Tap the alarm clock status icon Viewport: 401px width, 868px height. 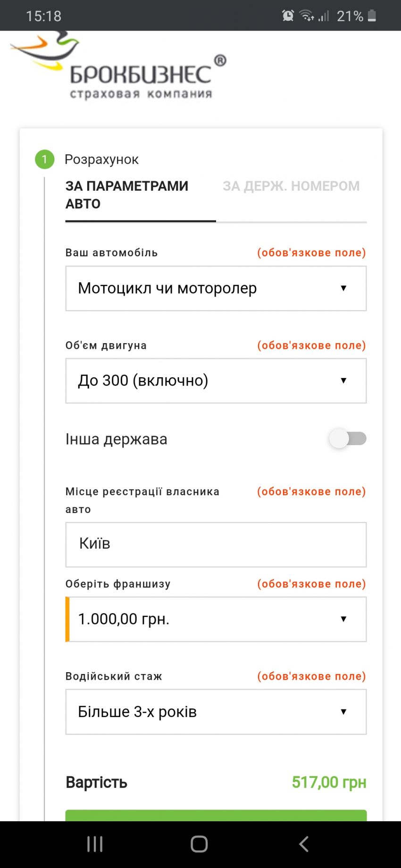[288, 16]
